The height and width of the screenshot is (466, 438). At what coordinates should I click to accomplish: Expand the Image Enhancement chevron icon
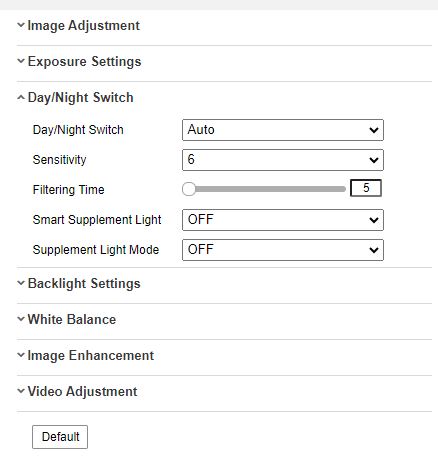pyautogui.click(x=21, y=355)
